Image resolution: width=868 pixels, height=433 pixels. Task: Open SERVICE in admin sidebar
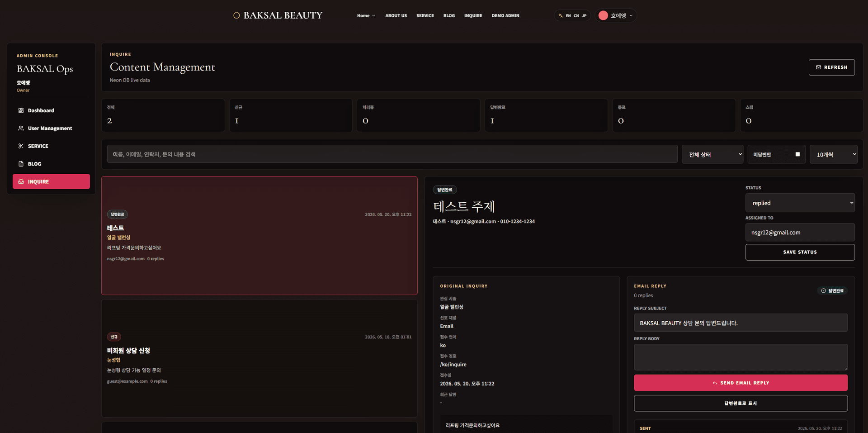pos(51,146)
